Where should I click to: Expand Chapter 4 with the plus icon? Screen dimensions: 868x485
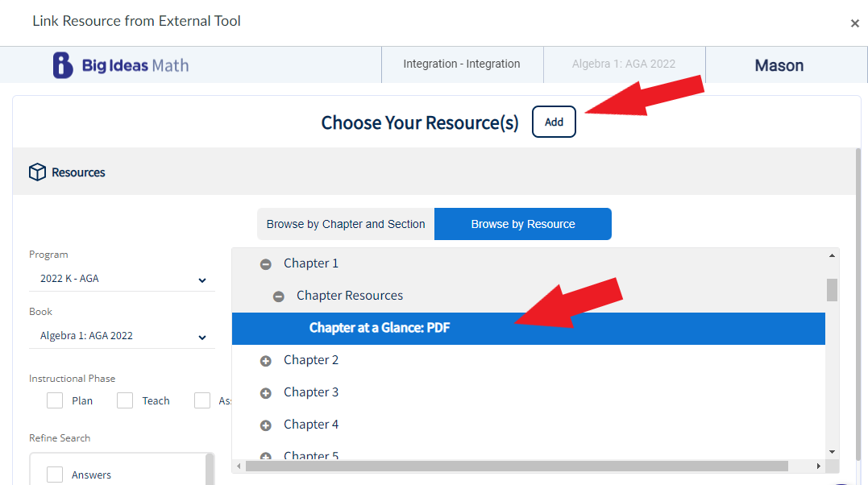tap(265, 425)
